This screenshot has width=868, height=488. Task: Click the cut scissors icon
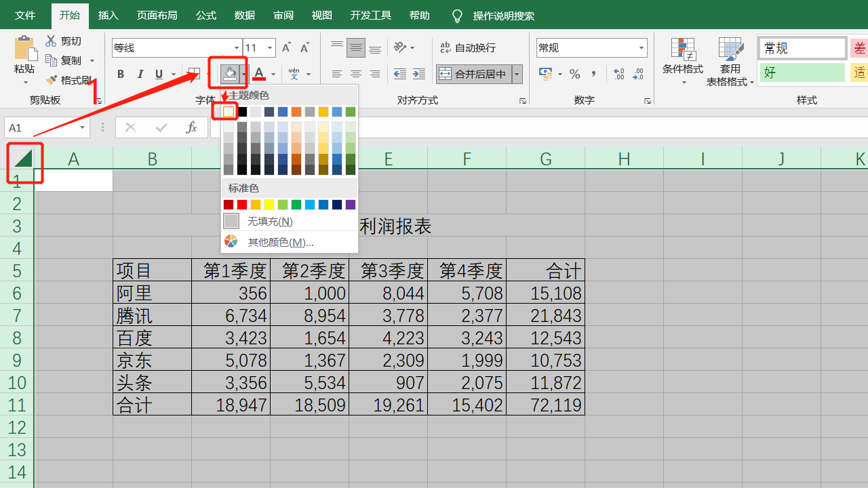point(52,41)
